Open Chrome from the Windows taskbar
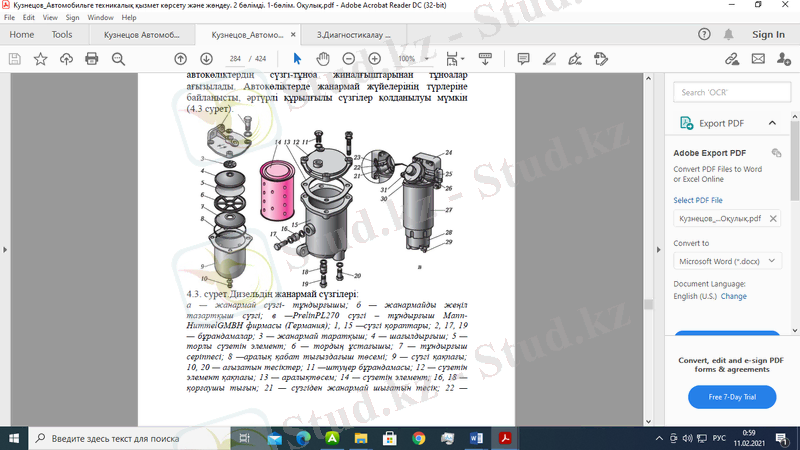 click(x=419, y=438)
